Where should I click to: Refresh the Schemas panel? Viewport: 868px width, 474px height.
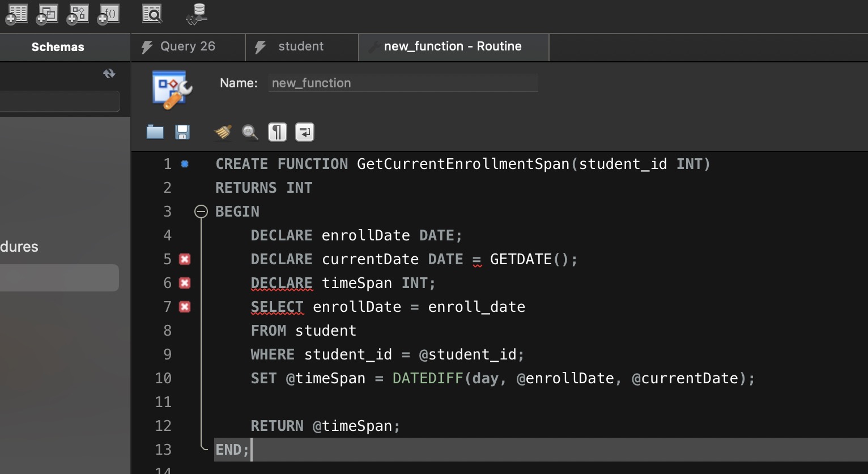tap(109, 73)
